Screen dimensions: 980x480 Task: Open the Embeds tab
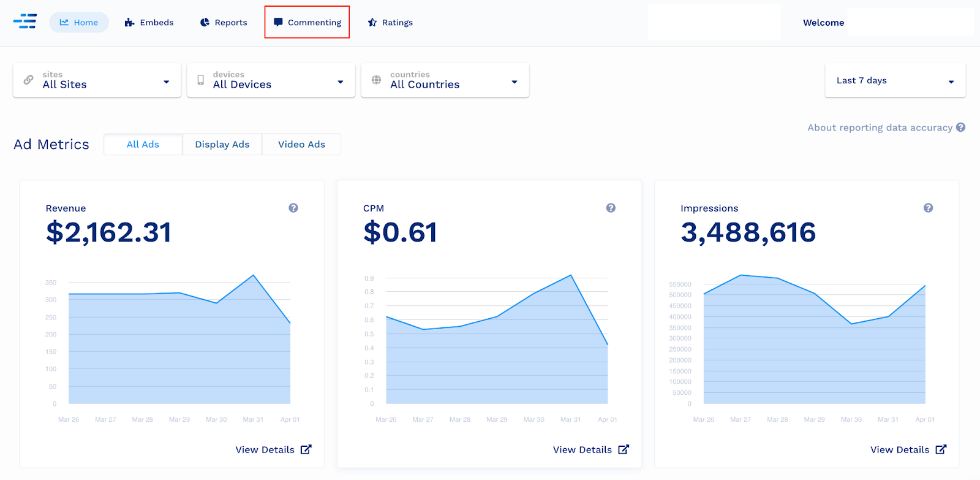pos(149,22)
